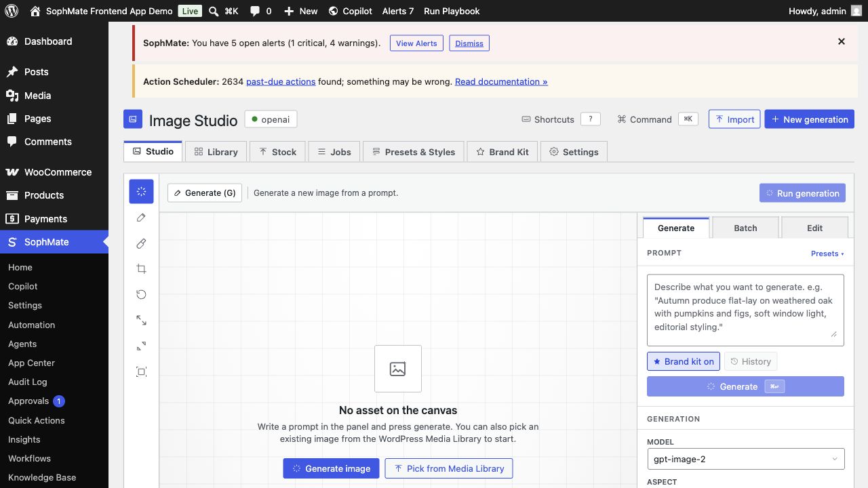Select the eraser tool
The width and height of the screenshot is (868, 488).
[x=141, y=243]
